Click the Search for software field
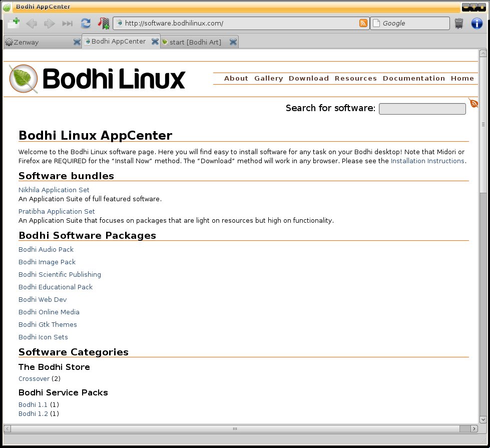This screenshot has height=448, width=490. 422,109
